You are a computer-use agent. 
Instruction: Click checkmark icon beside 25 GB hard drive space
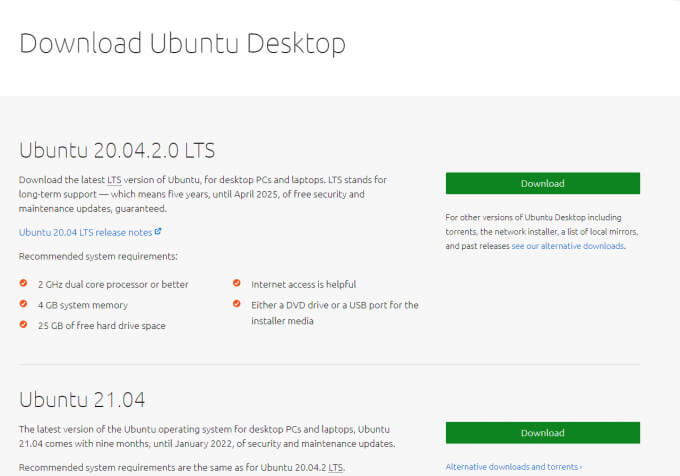[x=24, y=325]
